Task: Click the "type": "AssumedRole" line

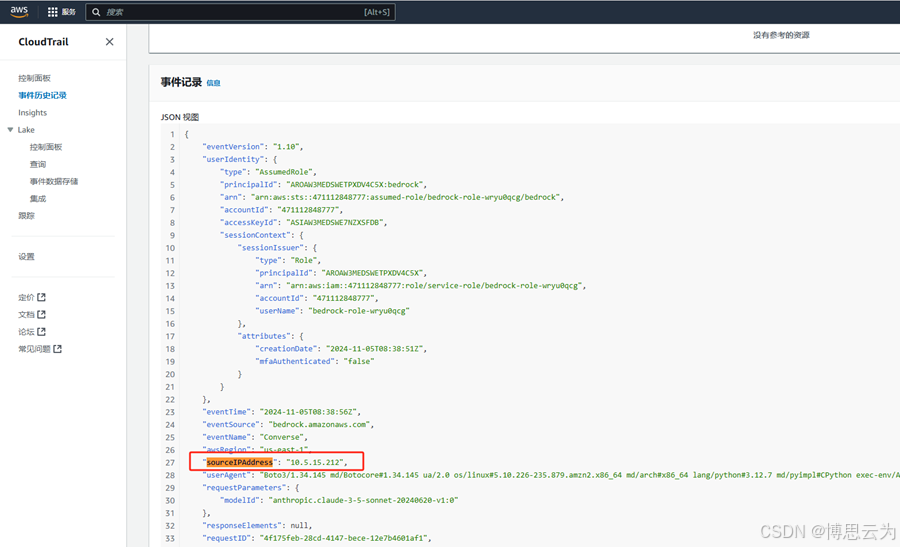Action: point(269,172)
